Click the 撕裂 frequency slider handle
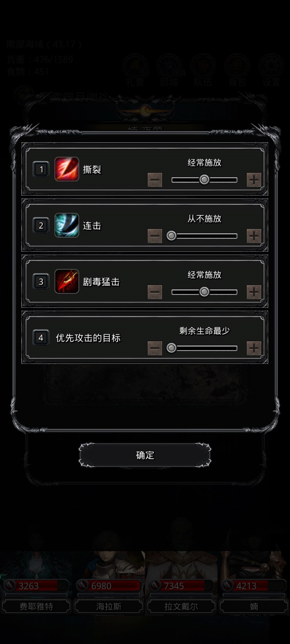290x644 pixels. (x=204, y=180)
